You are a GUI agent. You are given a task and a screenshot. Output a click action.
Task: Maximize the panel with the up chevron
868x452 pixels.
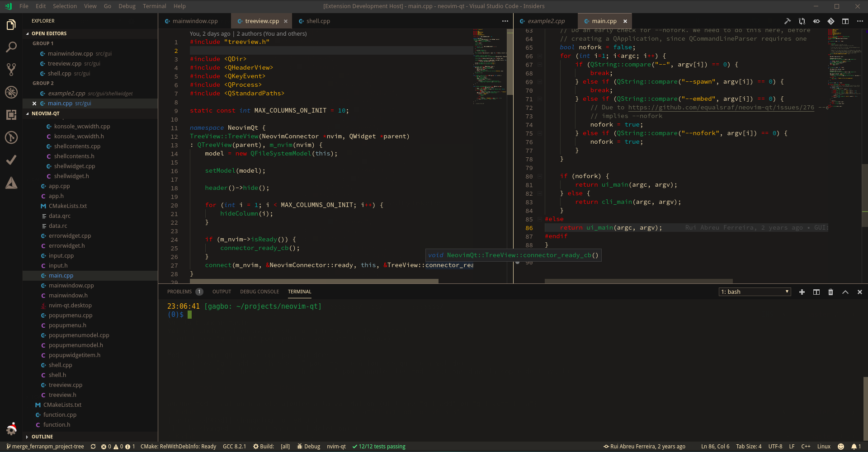(845, 292)
